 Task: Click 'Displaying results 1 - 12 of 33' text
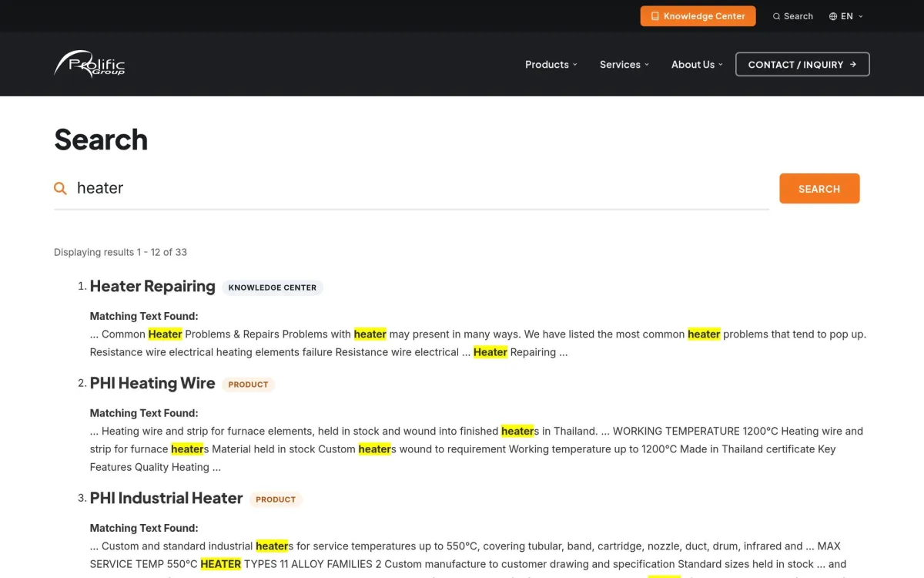[x=120, y=252]
